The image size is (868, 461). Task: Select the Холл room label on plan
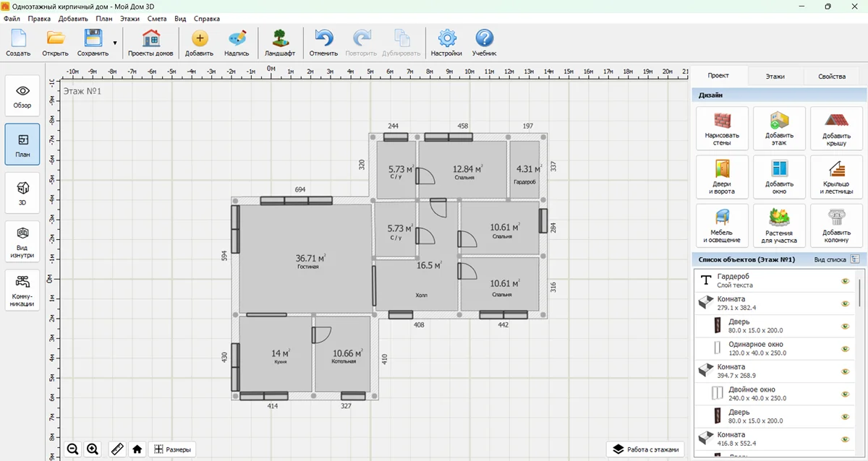421,295
